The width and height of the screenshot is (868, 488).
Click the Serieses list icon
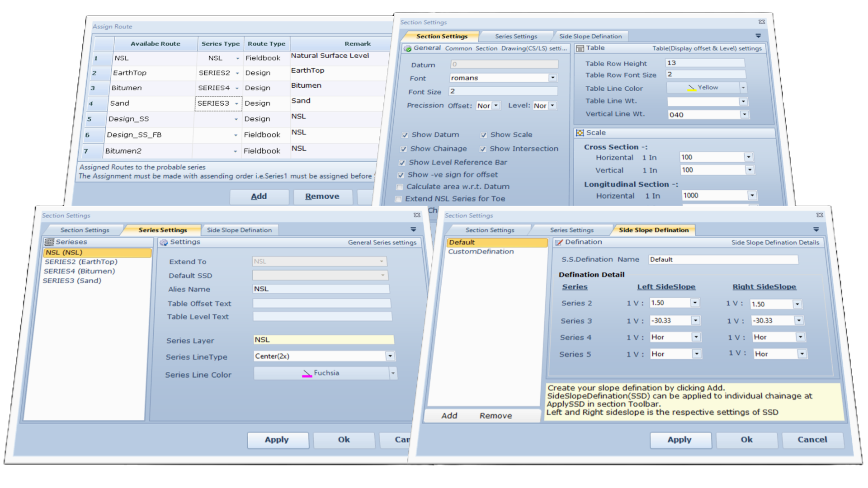pos(49,242)
